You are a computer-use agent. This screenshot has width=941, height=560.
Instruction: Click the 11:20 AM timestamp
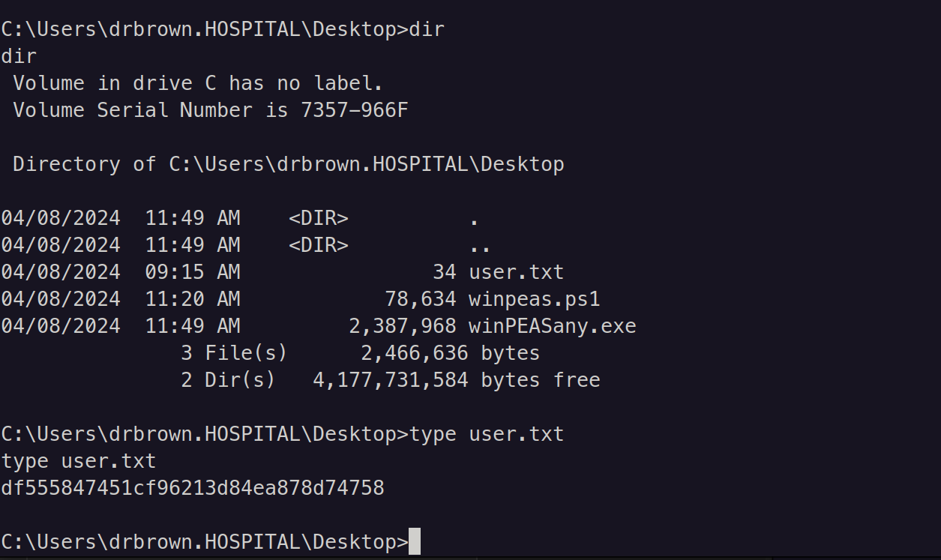(x=193, y=299)
